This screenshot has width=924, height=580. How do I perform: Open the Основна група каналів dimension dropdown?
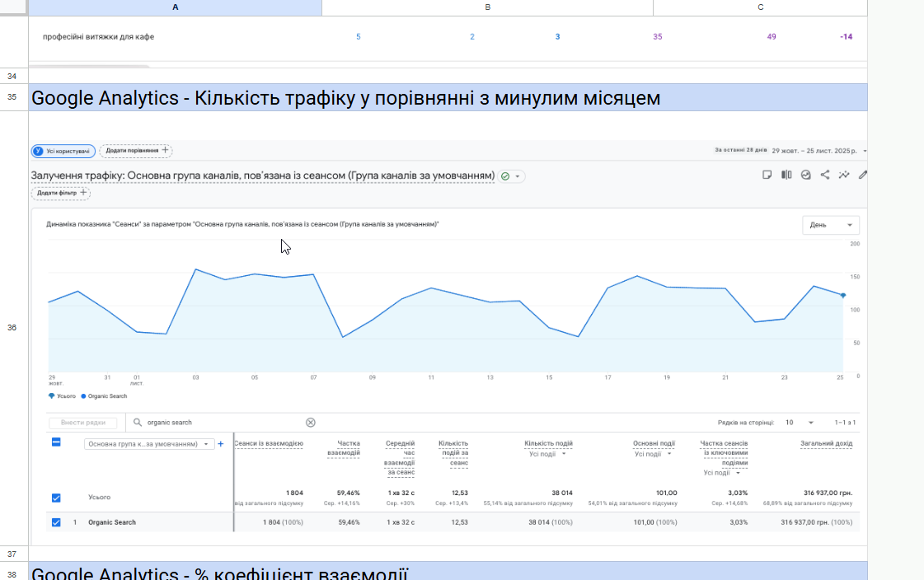pyautogui.click(x=148, y=444)
